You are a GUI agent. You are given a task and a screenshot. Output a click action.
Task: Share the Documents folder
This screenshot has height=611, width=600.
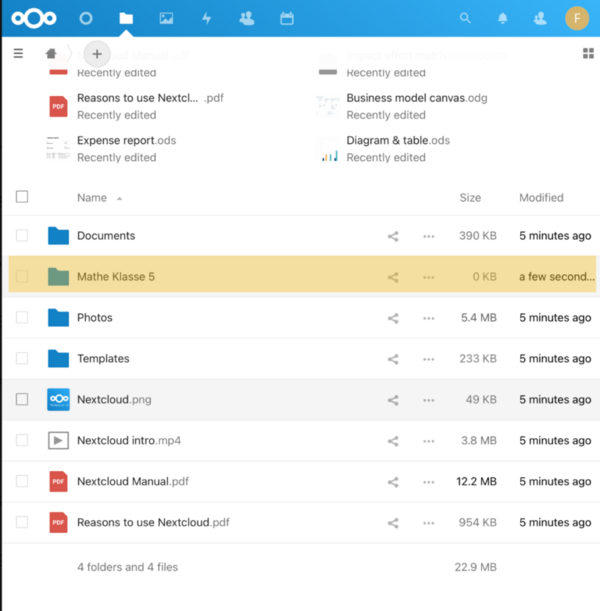(393, 236)
